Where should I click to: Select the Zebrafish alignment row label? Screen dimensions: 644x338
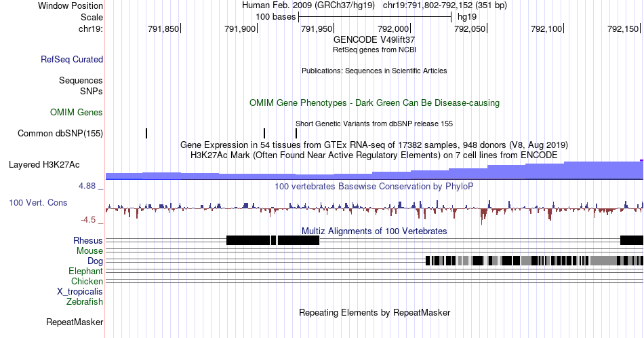85,301
